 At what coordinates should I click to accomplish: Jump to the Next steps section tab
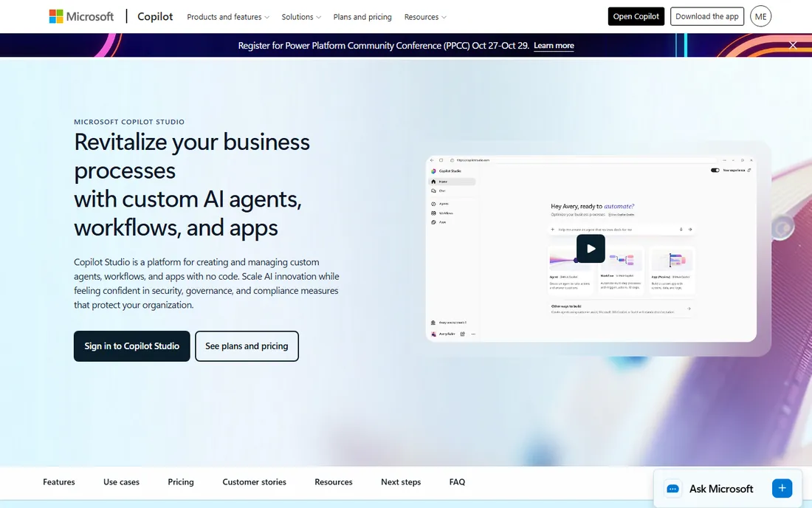(x=401, y=482)
